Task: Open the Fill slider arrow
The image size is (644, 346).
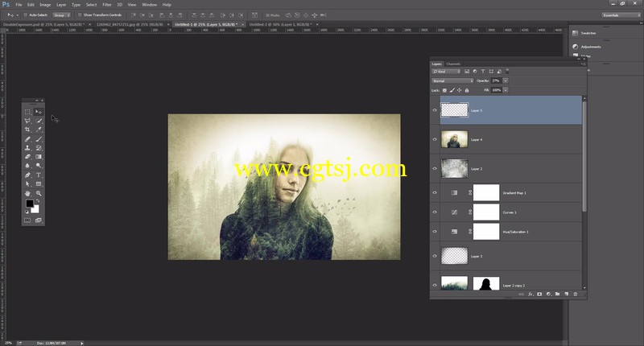Action: [x=506, y=90]
